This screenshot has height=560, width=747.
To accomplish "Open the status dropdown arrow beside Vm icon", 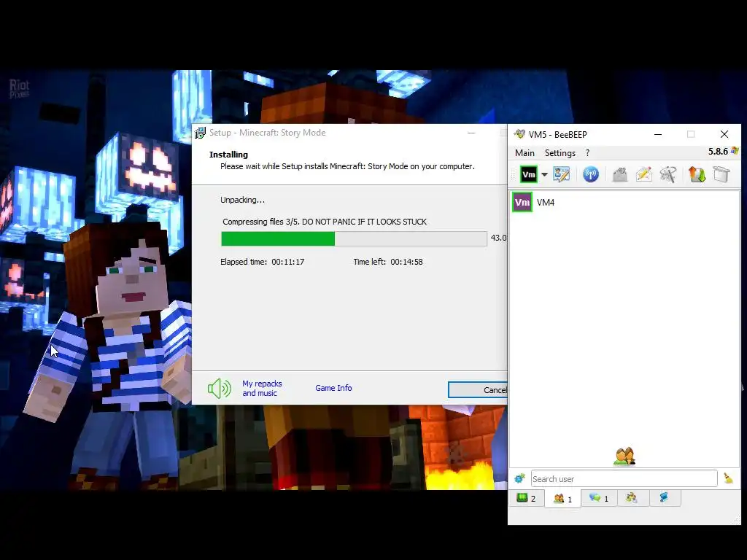I will tap(544, 175).
